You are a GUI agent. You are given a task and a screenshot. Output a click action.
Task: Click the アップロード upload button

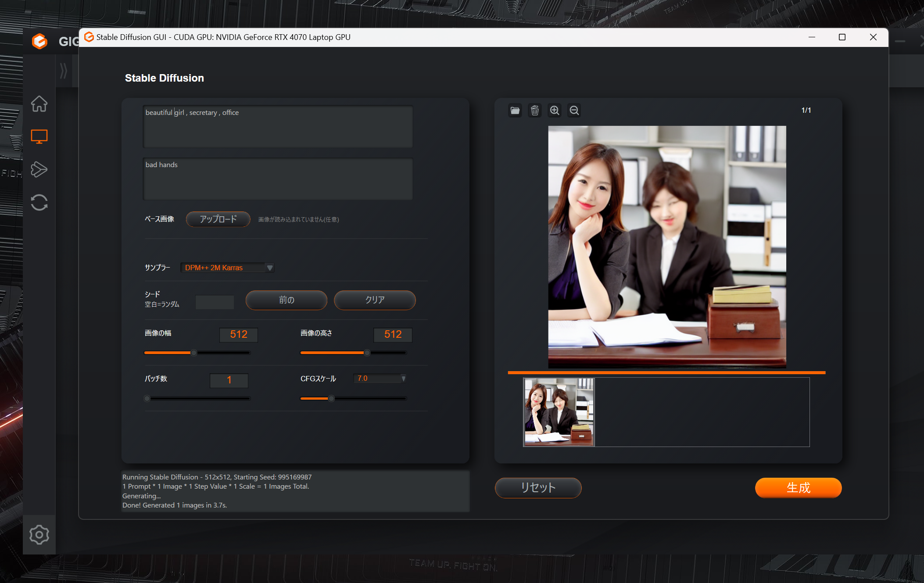click(218, 219)
